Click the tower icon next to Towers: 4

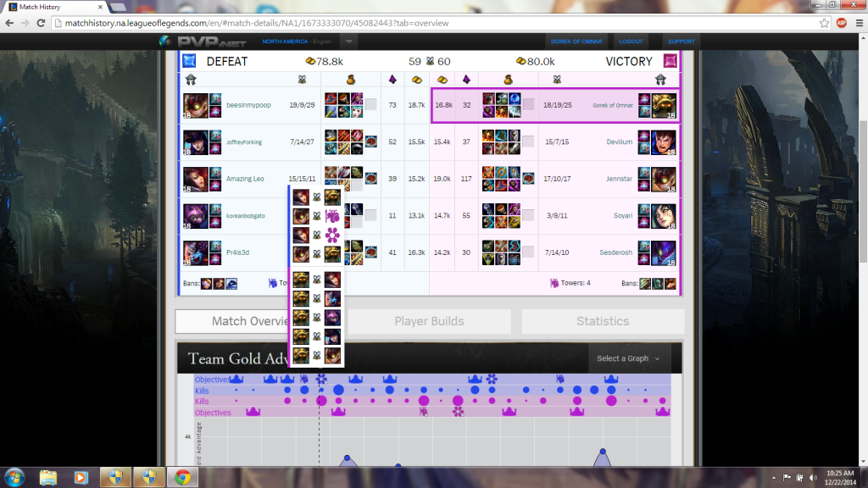554,282
